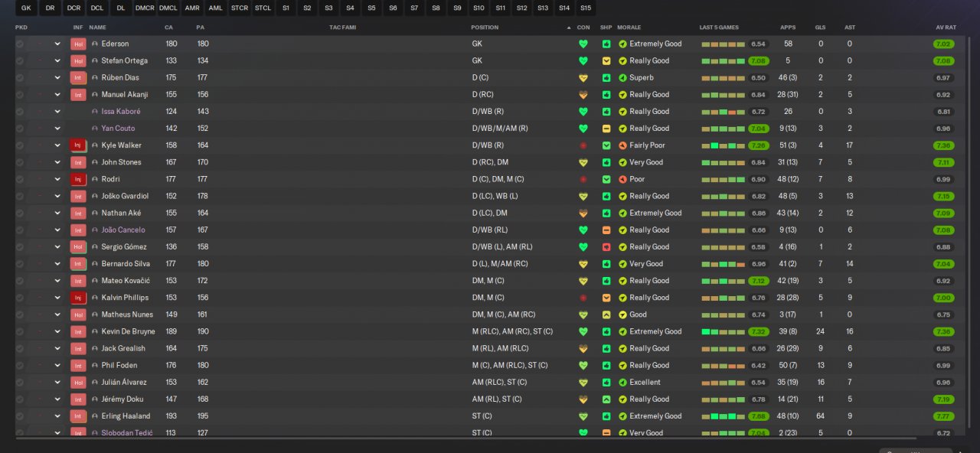Open the dropdown arrow on Mateo Kovačić's row
This screenshot has height=453, width=980.
(x=57, y=281)
